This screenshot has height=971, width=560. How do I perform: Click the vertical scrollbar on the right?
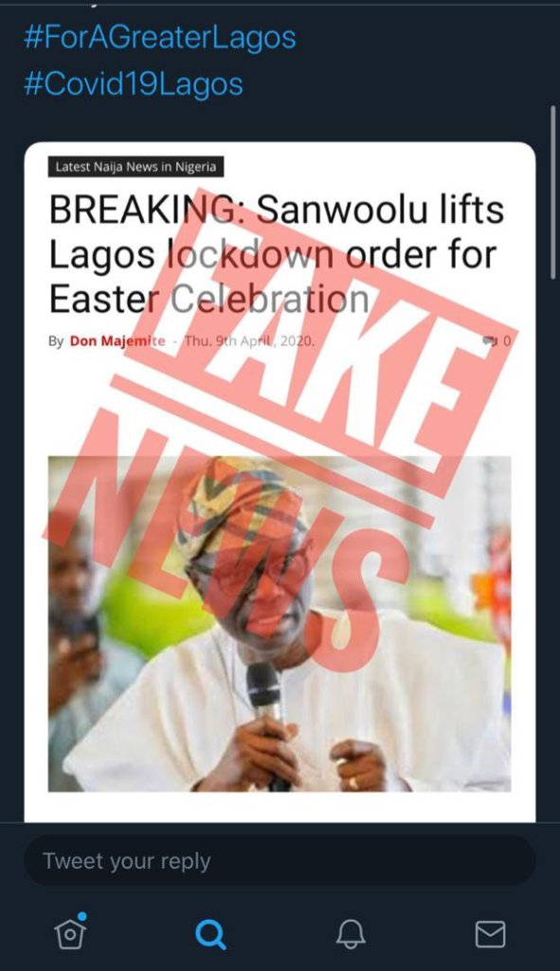click(x=553, y=192)
